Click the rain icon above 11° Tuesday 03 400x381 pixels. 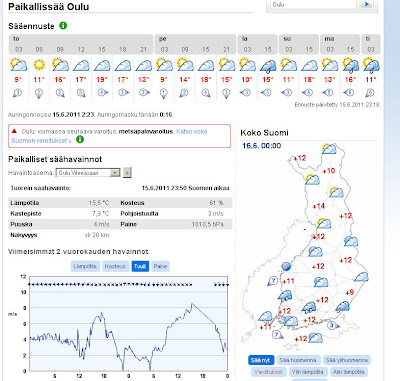[x=371, y=65]
